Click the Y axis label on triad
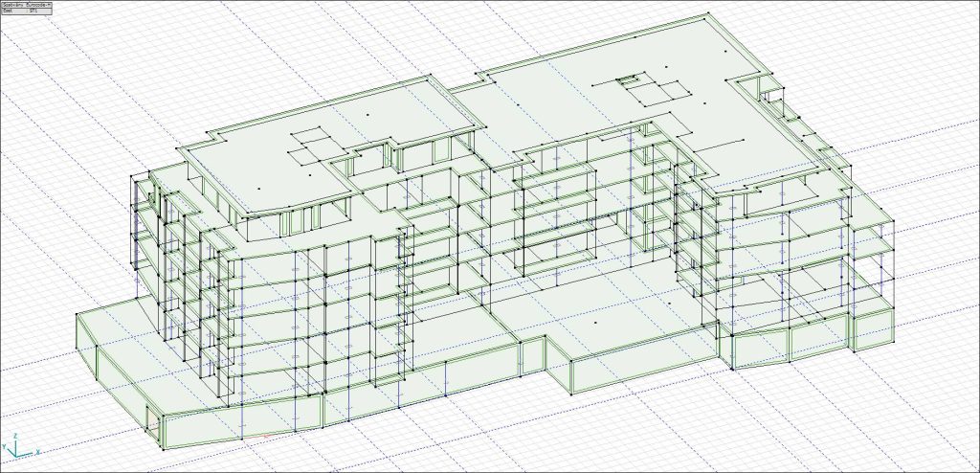 tap(4, 448)
